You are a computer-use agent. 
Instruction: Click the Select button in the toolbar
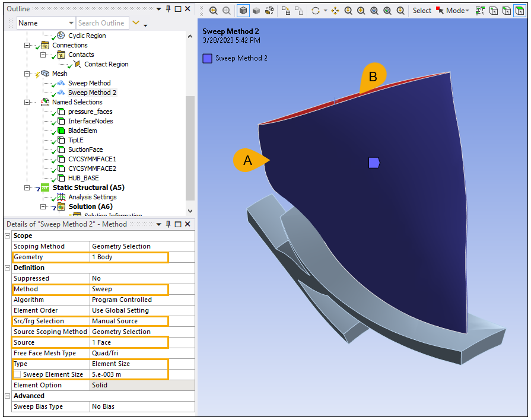tap(422, 11)
